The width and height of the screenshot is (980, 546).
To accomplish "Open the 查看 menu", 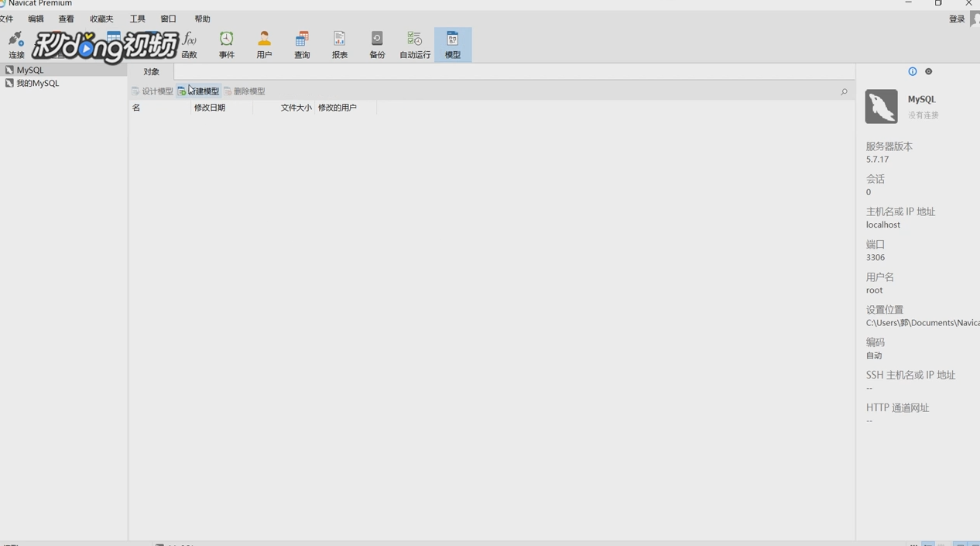I will point(67,19).
